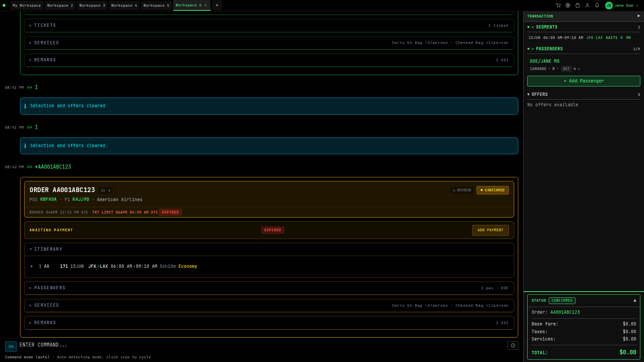Click the AWAITING PAYMENT label
This screenshot has width=644, height=362.
[x=51, y=230]
